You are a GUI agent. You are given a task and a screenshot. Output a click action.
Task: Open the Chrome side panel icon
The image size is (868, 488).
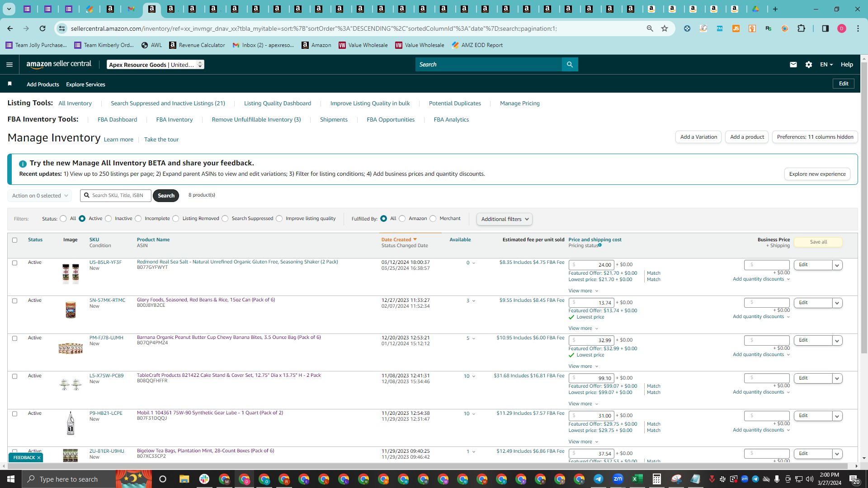(825, 28)
